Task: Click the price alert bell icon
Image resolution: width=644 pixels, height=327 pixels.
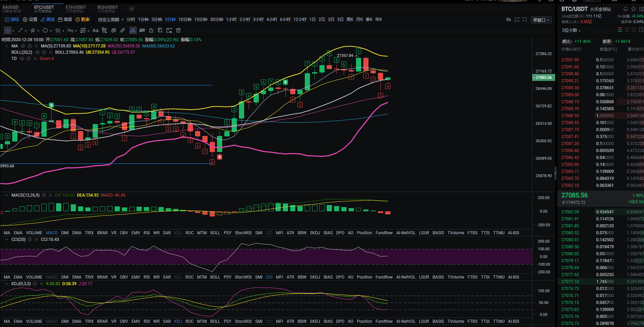Action: (625, 9)
